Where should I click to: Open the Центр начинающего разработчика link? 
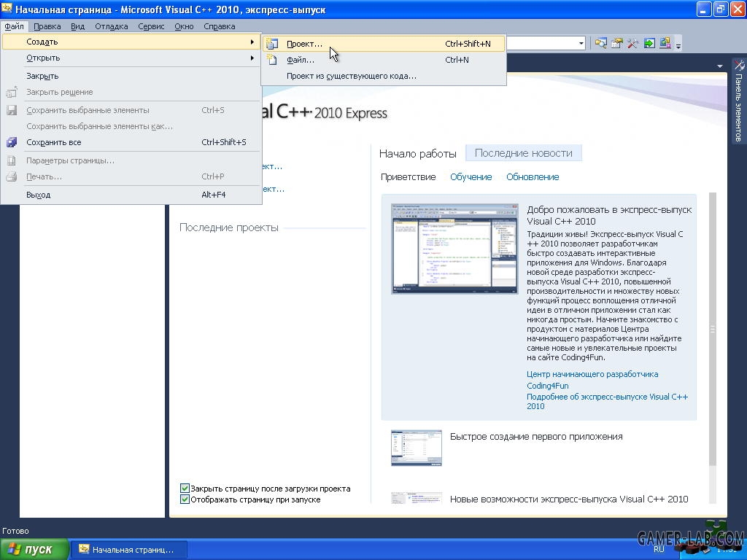tap(592, 374)
